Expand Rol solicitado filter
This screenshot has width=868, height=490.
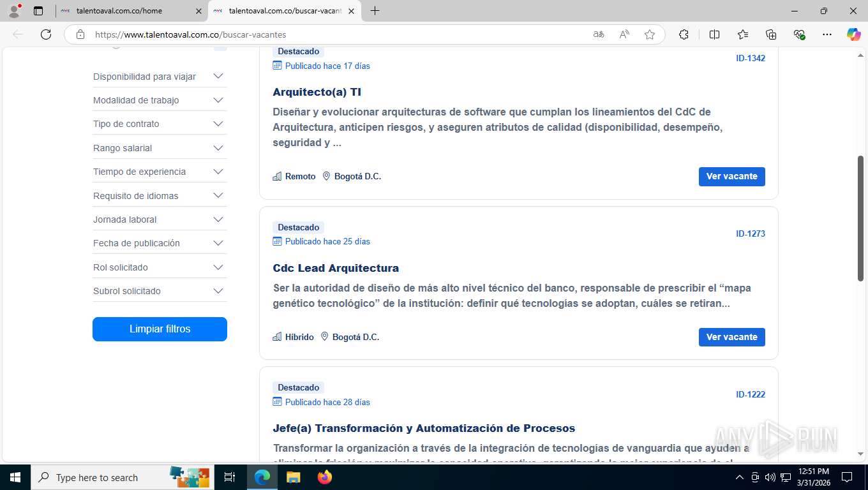pos(160,267)
